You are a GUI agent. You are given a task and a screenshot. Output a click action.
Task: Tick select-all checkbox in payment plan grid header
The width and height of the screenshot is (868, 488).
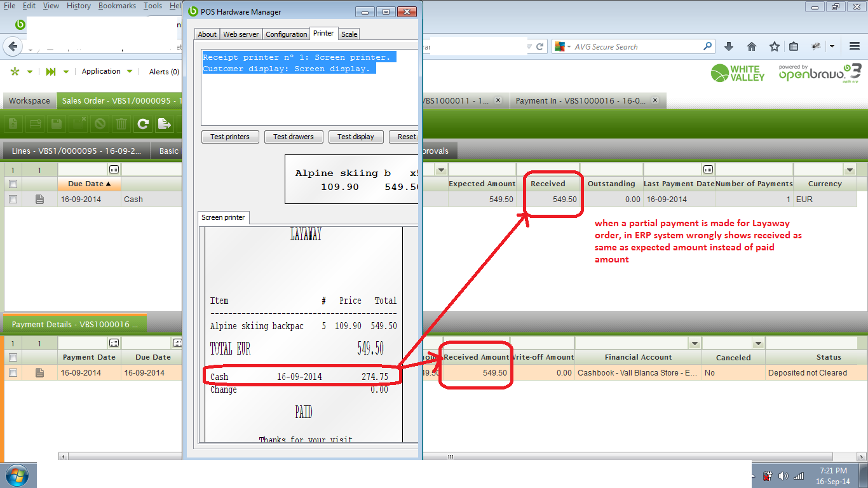pyautogui.click(x=13, y=184)
